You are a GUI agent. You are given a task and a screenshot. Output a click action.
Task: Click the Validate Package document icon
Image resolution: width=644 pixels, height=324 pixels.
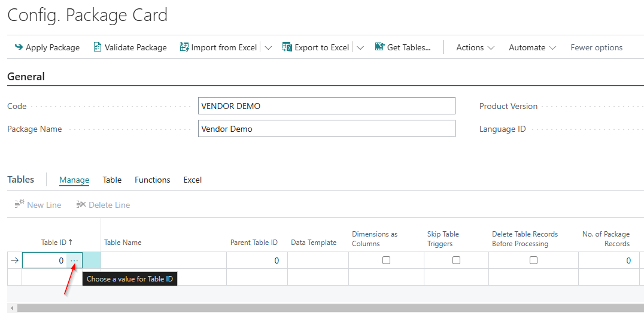98,47
